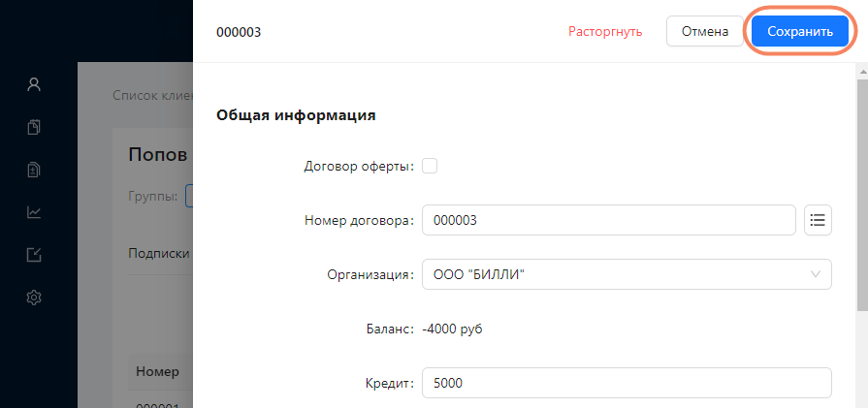Click the Отмена button
Screen dimensions: 868x408
705,31
